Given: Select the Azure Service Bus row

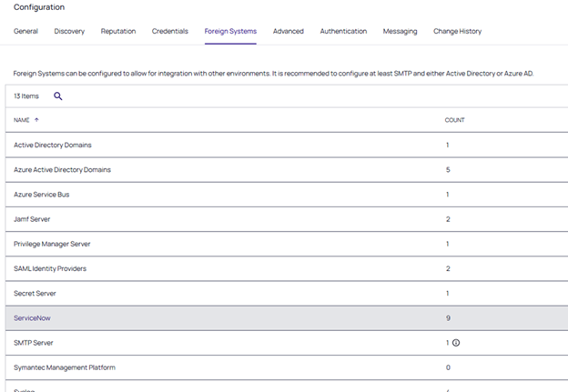Looking at the screenshot, I should 43,195.
